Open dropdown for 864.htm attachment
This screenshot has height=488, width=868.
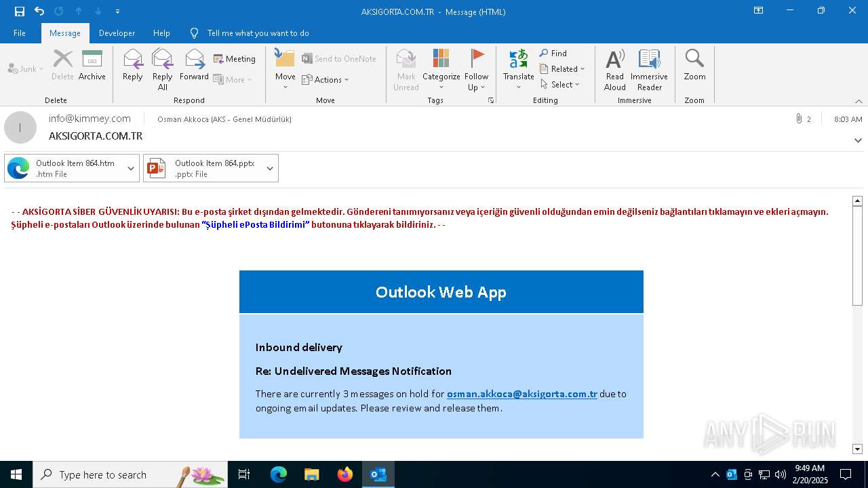[131, 168]
